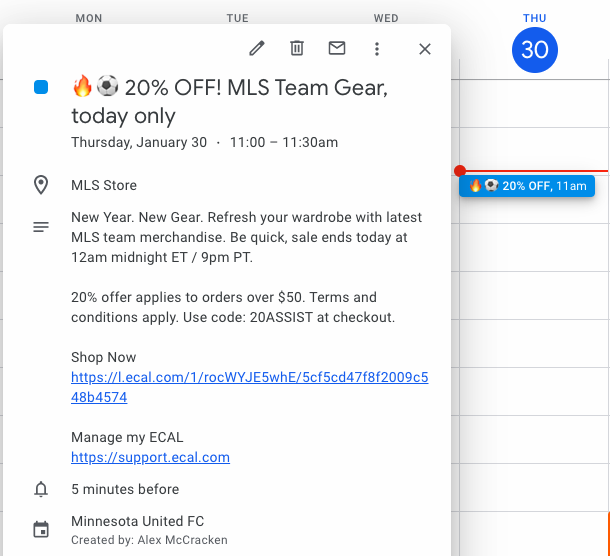610x556 pixels.
Task: Click the 'Manage my ECAL' label
Action: pyautogui.click(x=127, y=437)
